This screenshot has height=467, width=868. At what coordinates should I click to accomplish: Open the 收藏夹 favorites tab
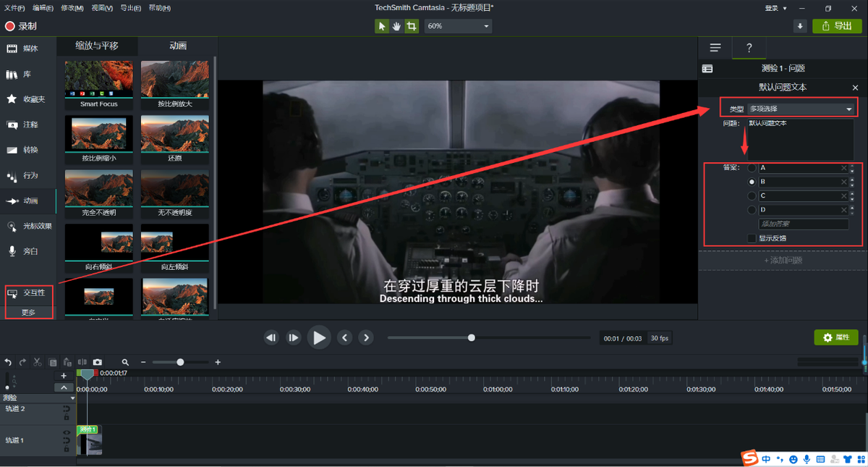28,99
